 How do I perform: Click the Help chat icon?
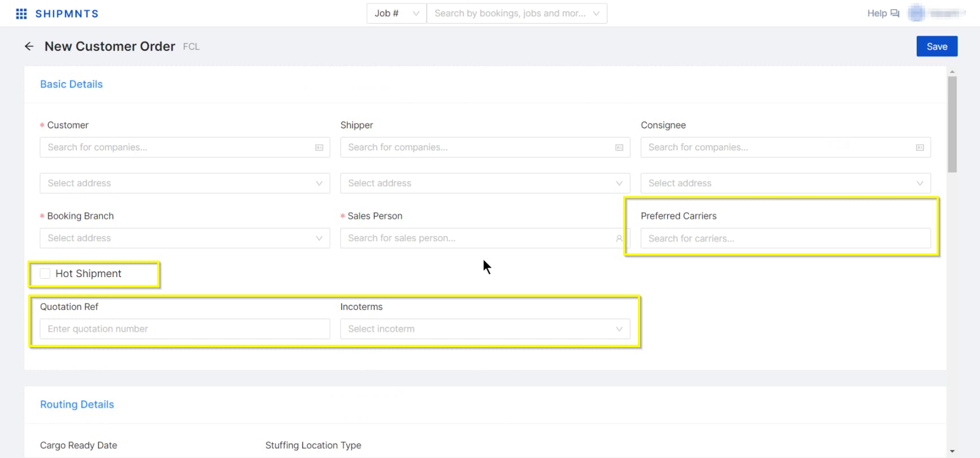[x=895, y=14]
